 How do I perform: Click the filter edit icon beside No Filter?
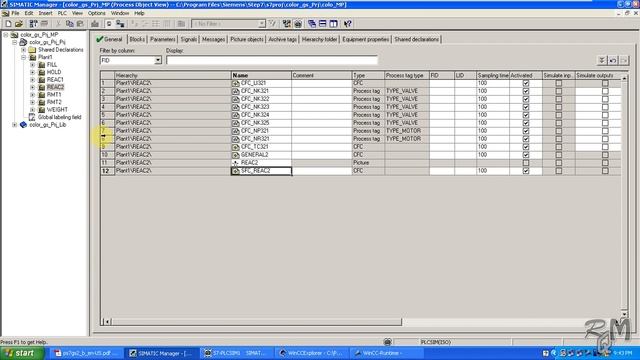pos(272,24)
